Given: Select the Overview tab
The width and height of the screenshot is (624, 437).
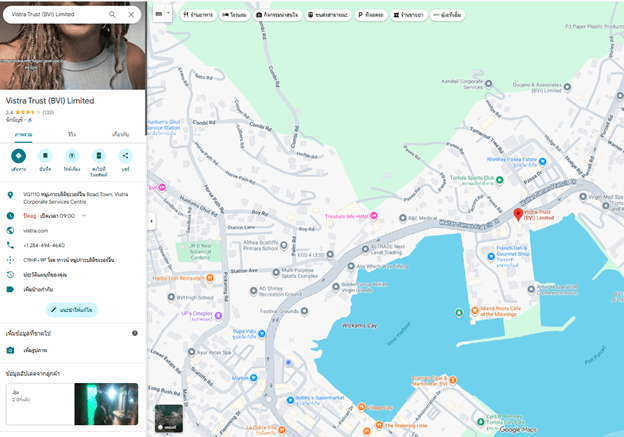Looking at the screenshot, I should [x=23, y=135].
